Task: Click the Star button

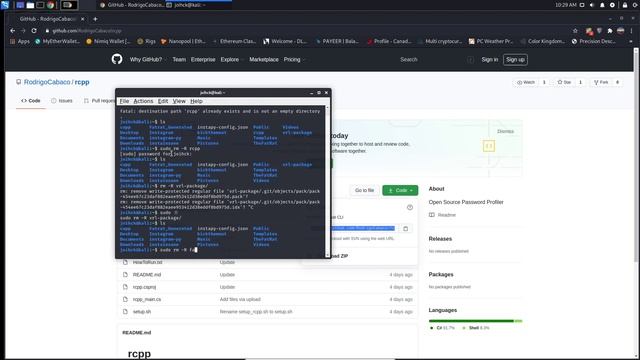Action: click(x=564, y=82)
